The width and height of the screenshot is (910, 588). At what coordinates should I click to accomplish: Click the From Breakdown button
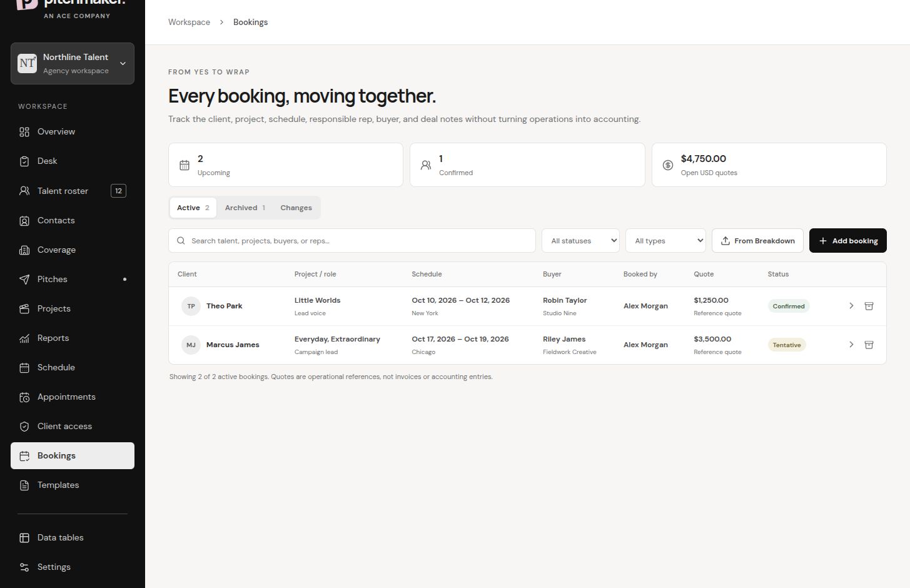[x=757, y=241]
